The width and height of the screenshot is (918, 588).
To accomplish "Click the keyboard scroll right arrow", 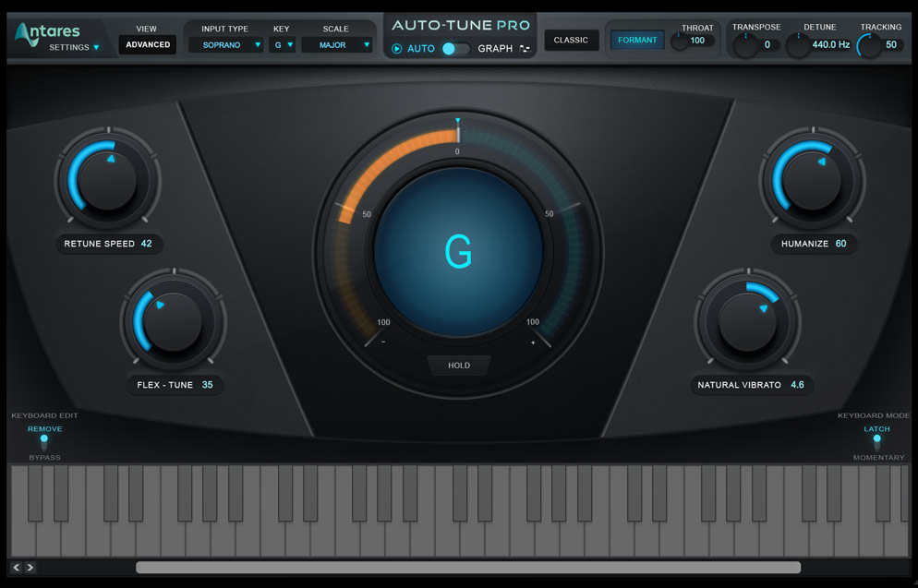I will click(30, 567).
